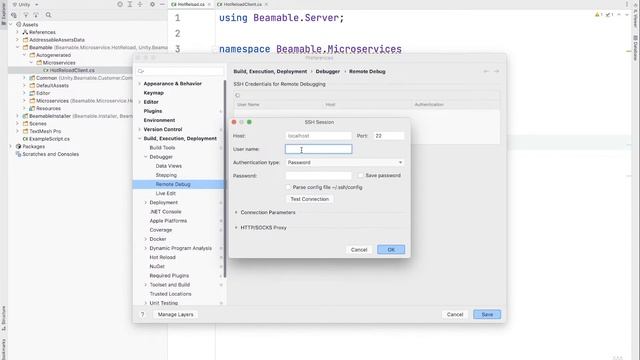Image resolution: width=640 pixels, height=360 pixels.
Task: Expand the Docker settings node
Action: (146, 239)
